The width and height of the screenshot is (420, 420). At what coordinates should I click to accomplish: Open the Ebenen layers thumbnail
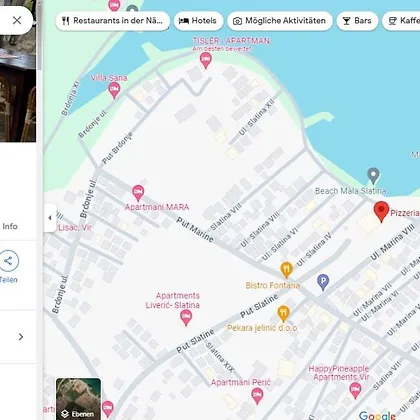78,399
